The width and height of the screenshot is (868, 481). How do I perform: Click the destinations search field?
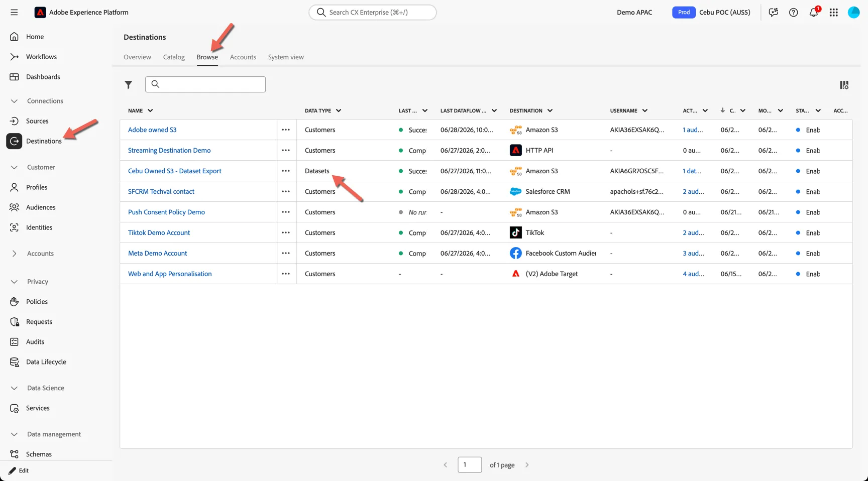pos(205,84)
